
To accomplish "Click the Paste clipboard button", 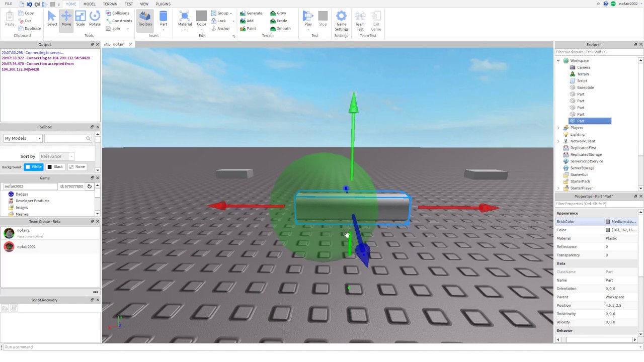I will 10,19.
